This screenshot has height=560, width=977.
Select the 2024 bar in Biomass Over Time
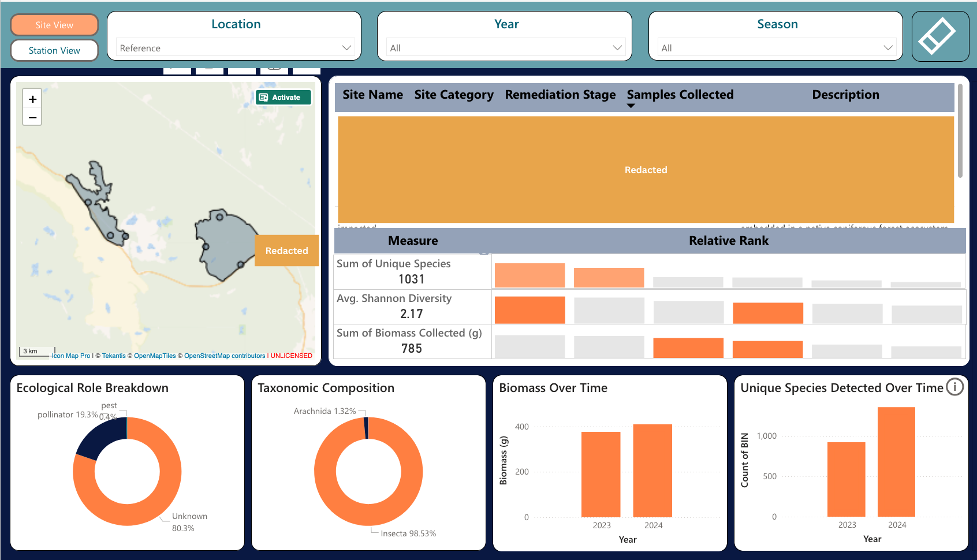point(652,471)
